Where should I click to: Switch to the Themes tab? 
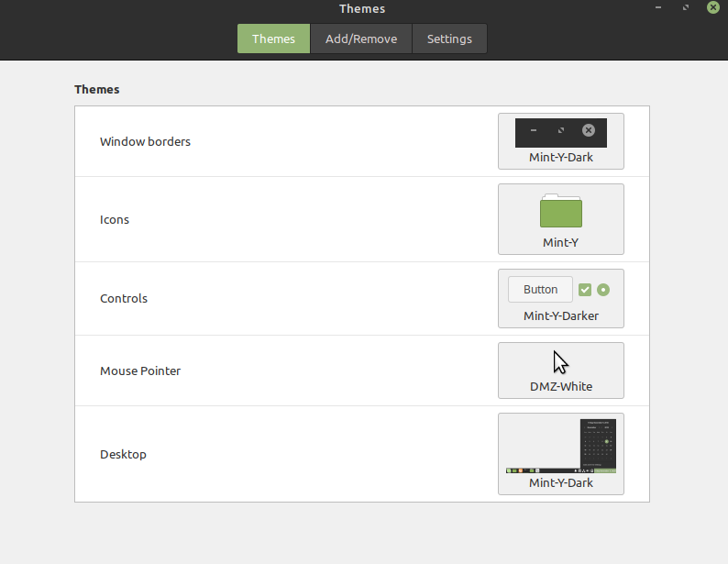pyautogui.click(x=273, y=39)
